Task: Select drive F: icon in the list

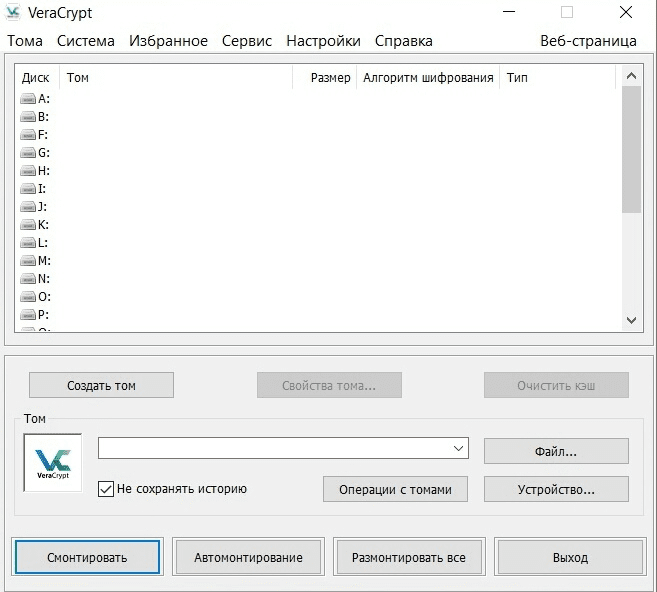Action: coord(28,135)
